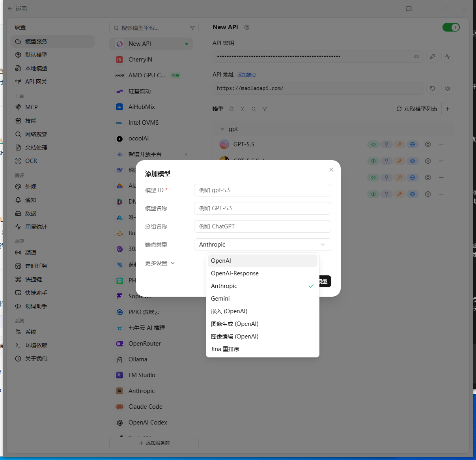This screenshot has height=460, width=476.
Task: Select the 硅基流动 provider
Action: click(x=151, y=91)
